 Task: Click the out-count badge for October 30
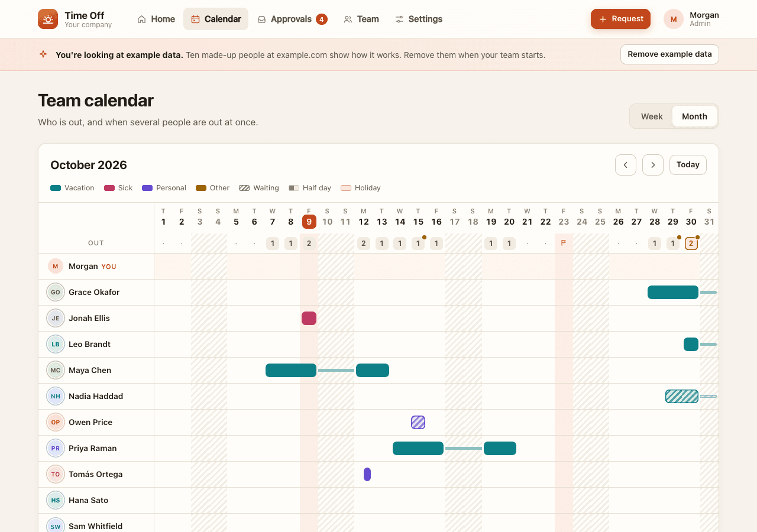pyautogui.click(x=691, y=244)
